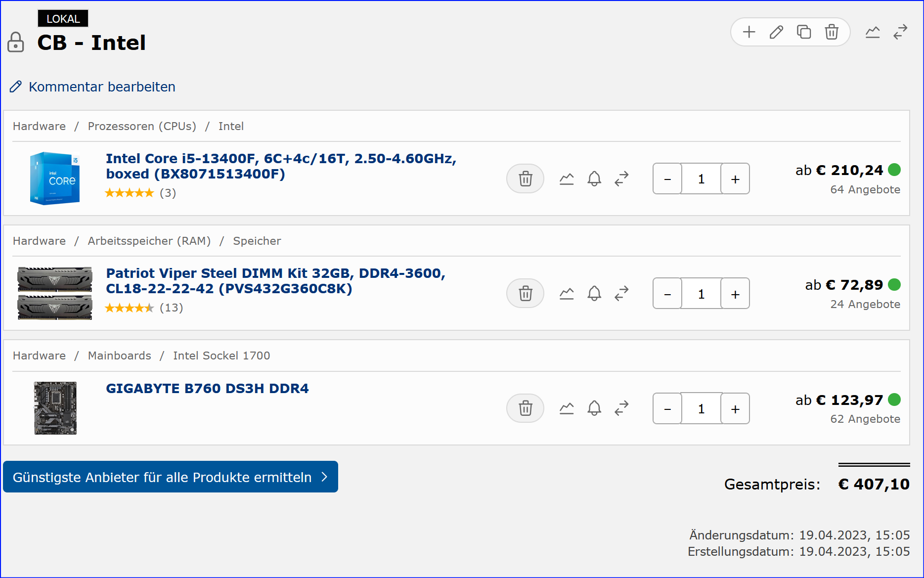The width and height of the screenshot is (924, 578).
Task: Decrease quantity of Intel Core i5-13400F
Action: click(667, 178)
